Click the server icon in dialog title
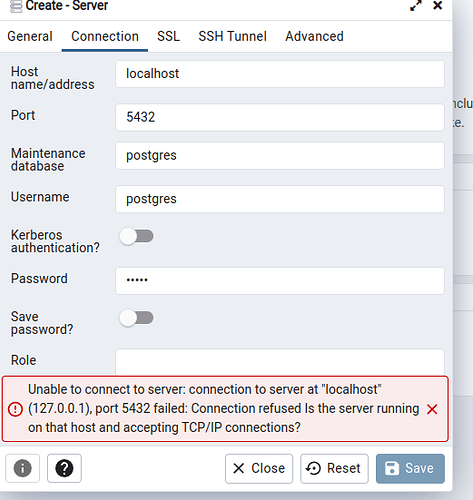The width and height of the screenshot is (473, 500). click(16, 6)
